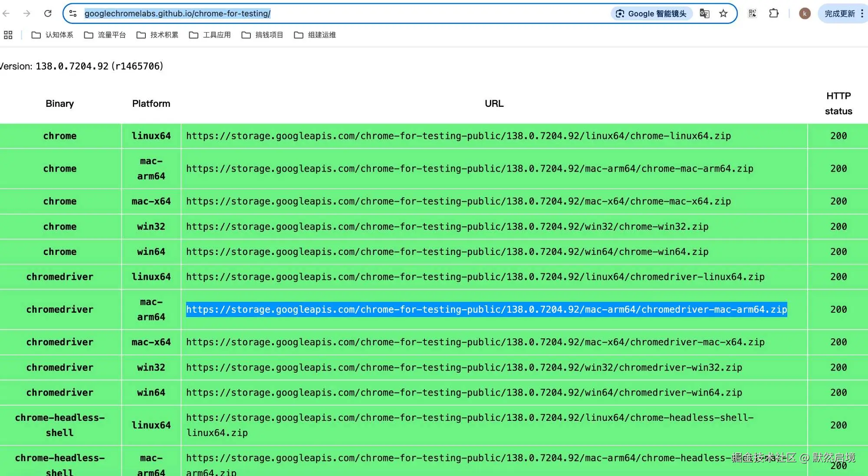
Task: Open the QR code extension icon
Action: pyautogui.click(x=752, y=13)
